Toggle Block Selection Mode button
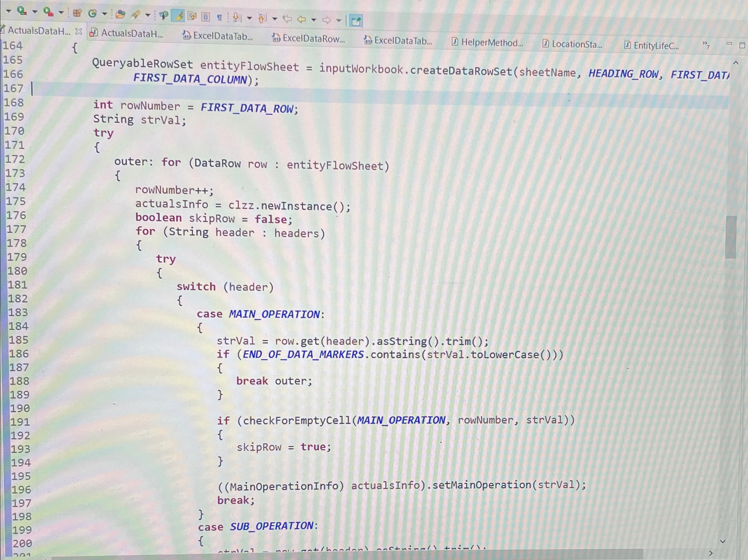 point(206,17)
